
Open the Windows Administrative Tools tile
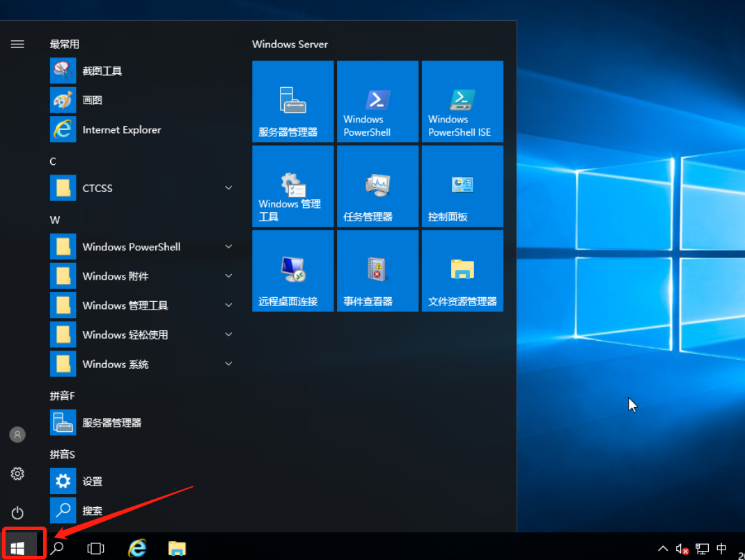[292, 186]
